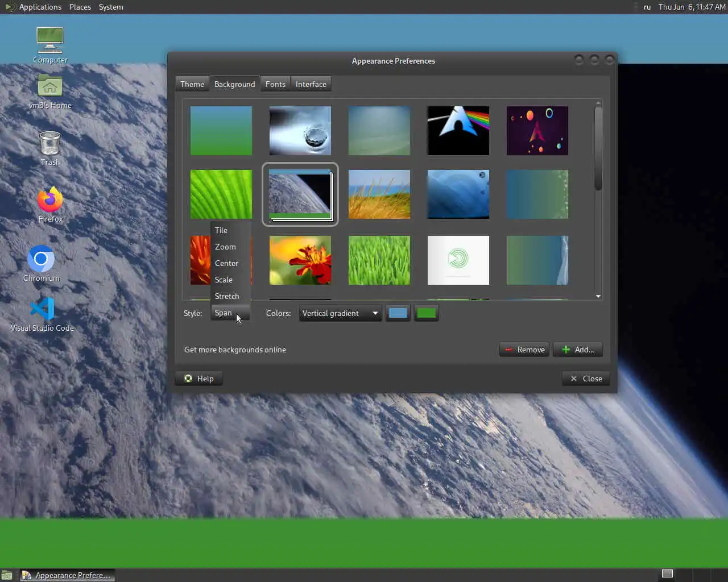Remove the selected background
The height and width of the screenshot is (582, 728).
(525, 350)
